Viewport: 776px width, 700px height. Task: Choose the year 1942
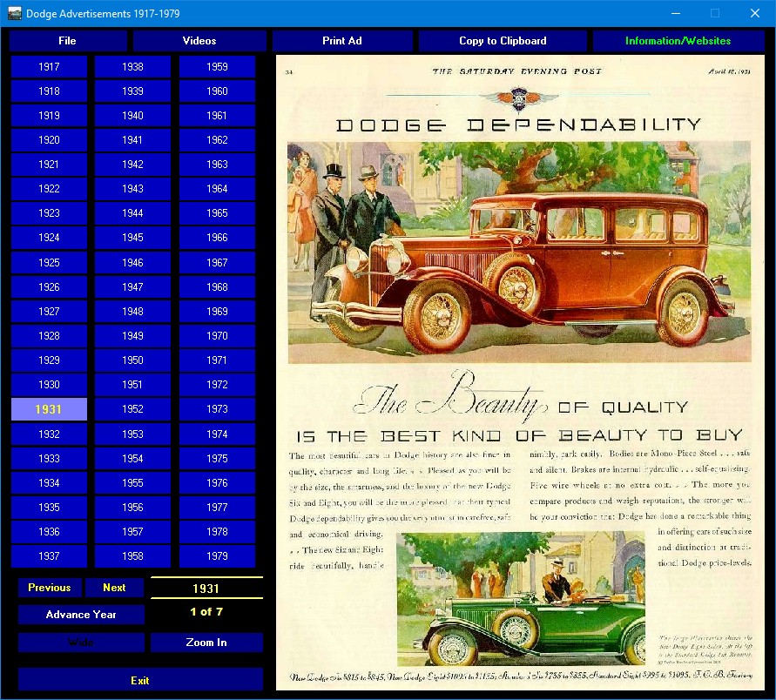click(132, 165)
